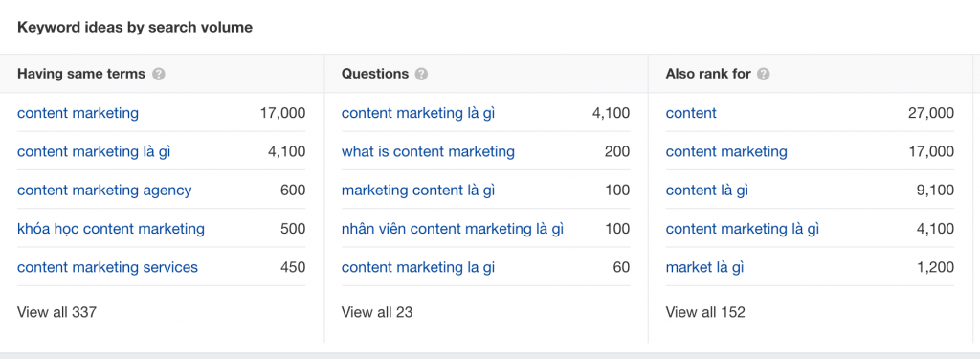
Task: Click help icon beside Also rank for
Action: (763, 74)
